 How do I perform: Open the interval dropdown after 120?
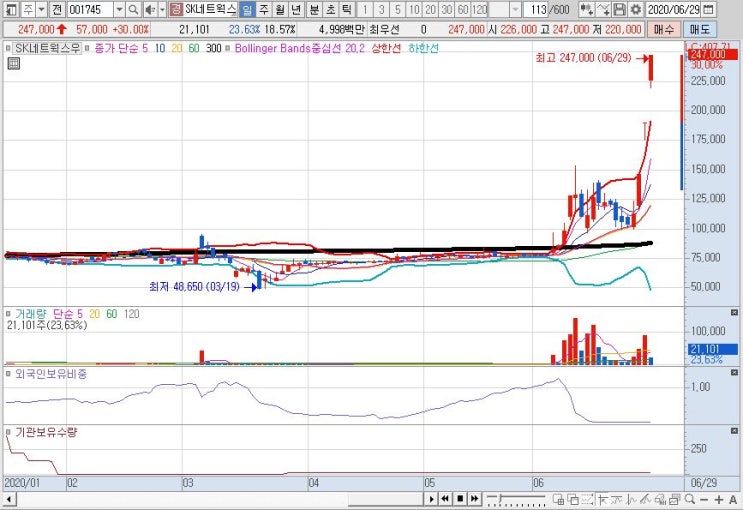click(516, 9)
